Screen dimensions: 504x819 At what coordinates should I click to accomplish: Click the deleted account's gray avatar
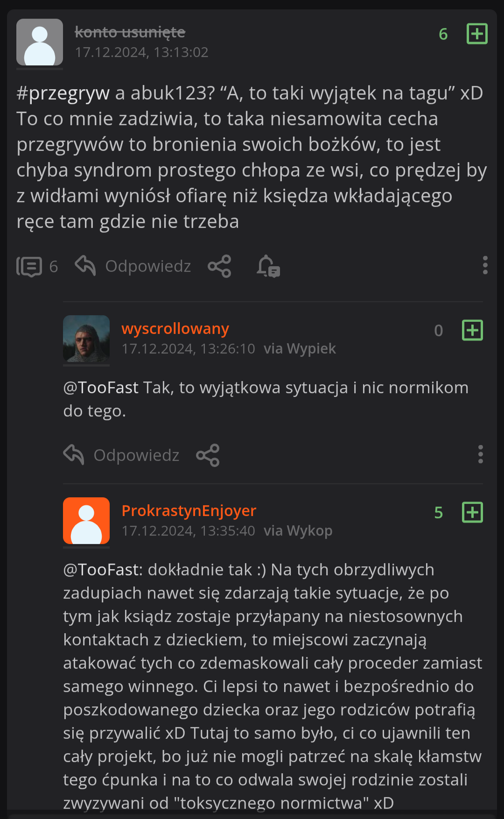click(40, 42)
